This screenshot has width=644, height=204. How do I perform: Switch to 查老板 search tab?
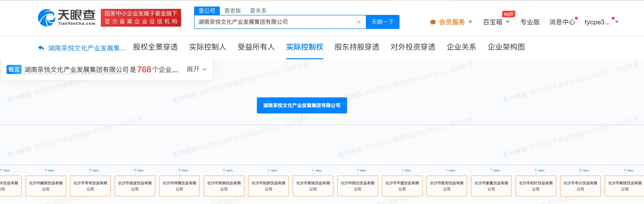(x=232, y=11)
